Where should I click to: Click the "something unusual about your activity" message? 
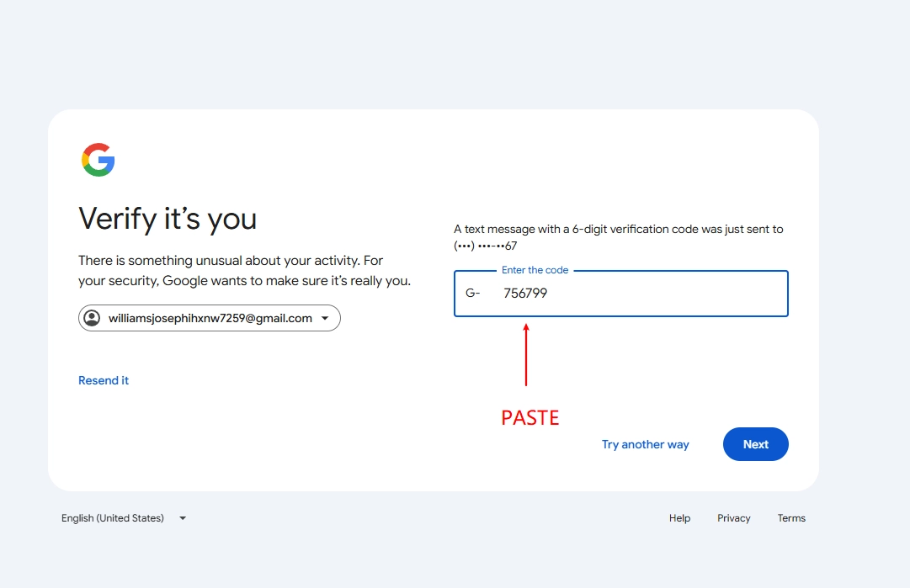pyautogui.click(x=244, y=270)
